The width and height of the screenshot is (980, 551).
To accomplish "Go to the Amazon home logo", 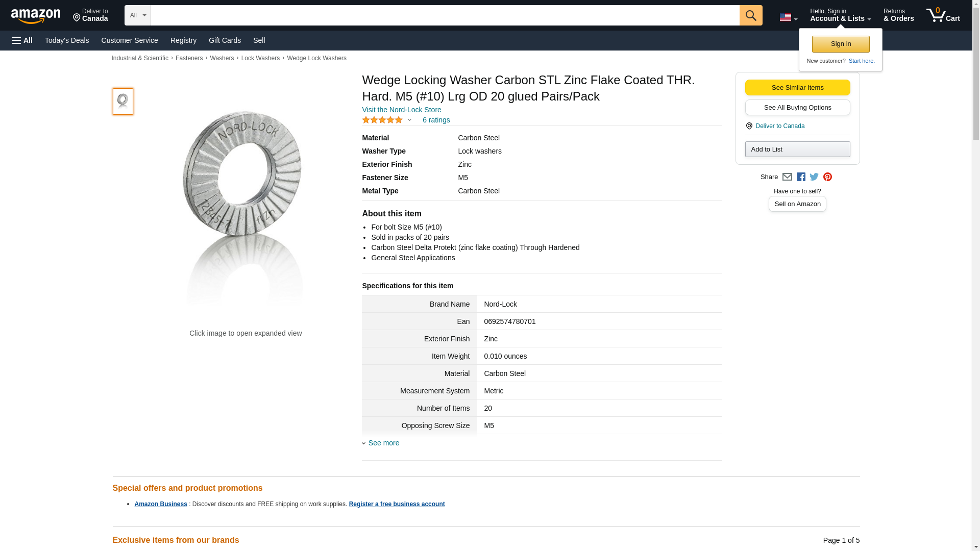I will [x=36, y=16].
